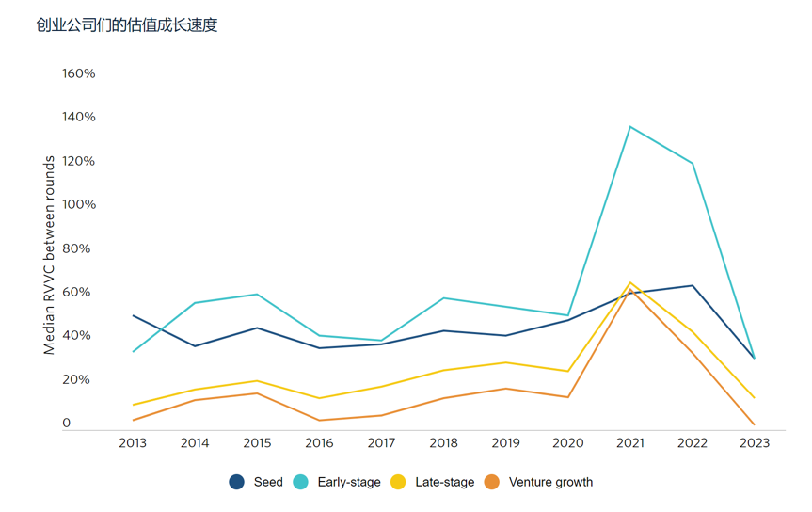Toggle the Seed series legend label
This screenshot has width=812, height=512.
pos(268,482)
